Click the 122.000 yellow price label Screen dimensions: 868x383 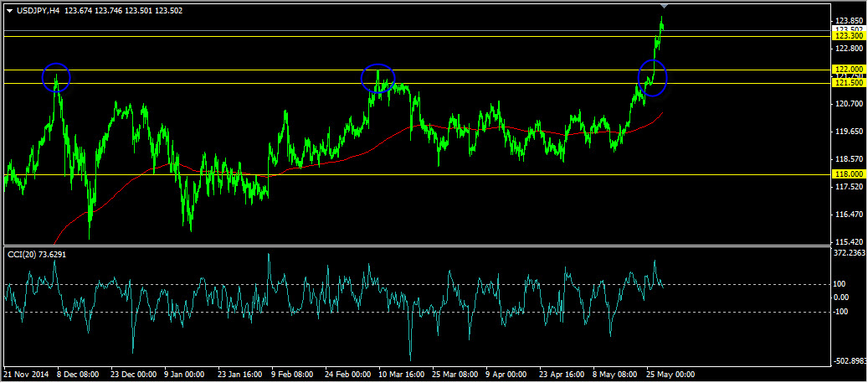coord(848,70)
